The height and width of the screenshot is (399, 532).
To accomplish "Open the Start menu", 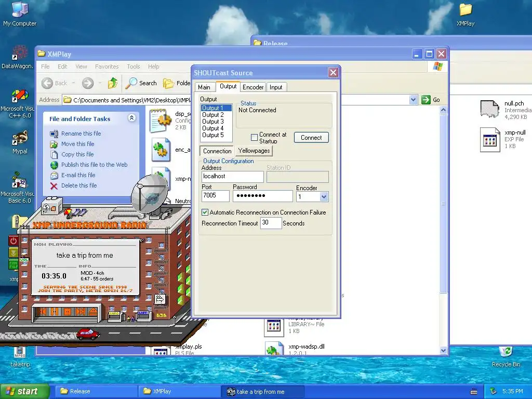I will pyautogui.click(x=24, y=392).
